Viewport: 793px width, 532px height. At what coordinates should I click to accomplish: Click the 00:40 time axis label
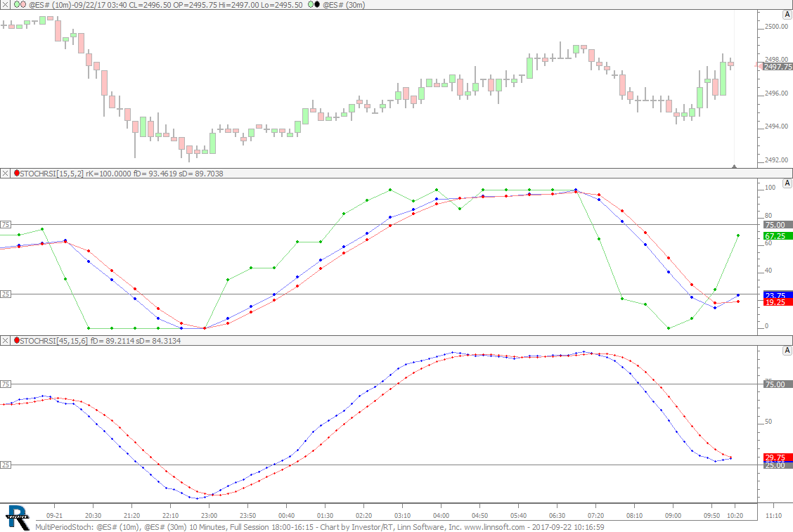pos(286,515)
